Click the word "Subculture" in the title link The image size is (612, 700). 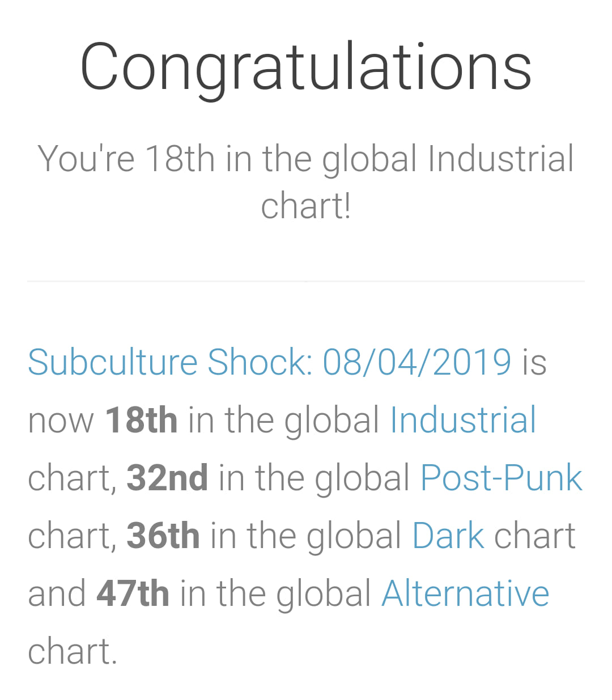tap(113, 362)
